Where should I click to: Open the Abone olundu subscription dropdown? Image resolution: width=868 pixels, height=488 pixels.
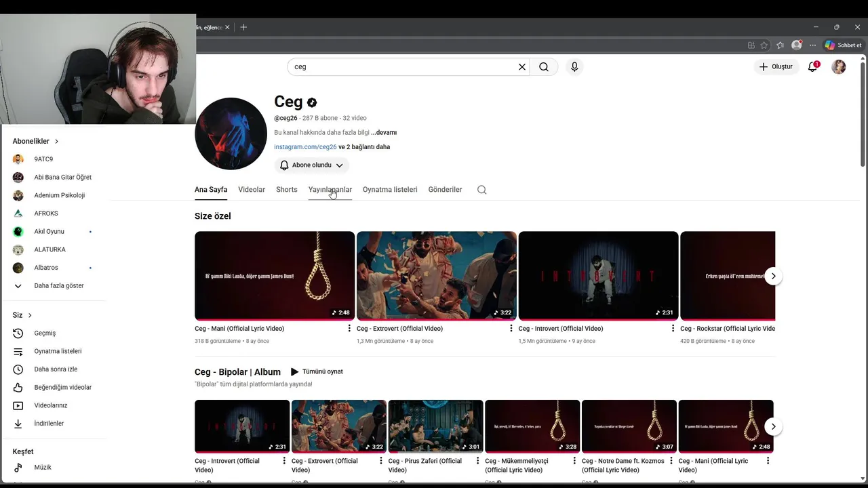[312, 165]
